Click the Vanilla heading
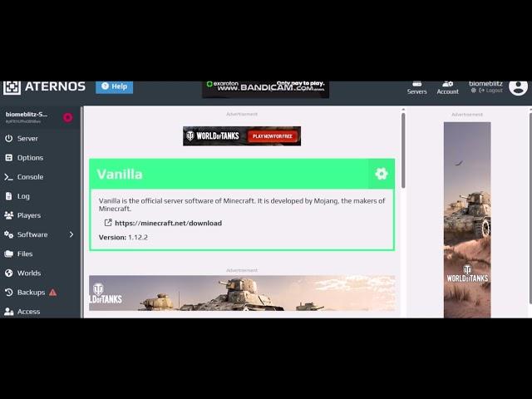Screen dimensions: 532x399 pos(120,175)
